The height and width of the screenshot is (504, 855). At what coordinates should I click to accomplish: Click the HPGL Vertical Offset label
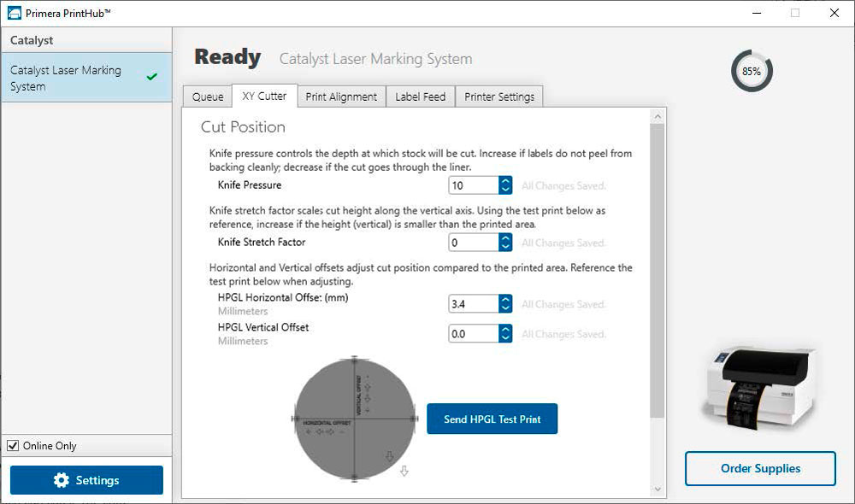coord(263,327)
